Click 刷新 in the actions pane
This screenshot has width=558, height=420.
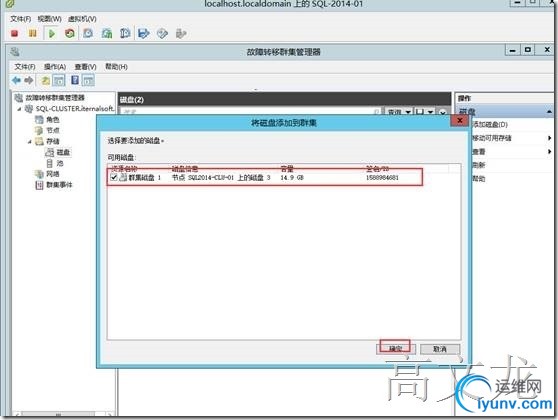479,165
